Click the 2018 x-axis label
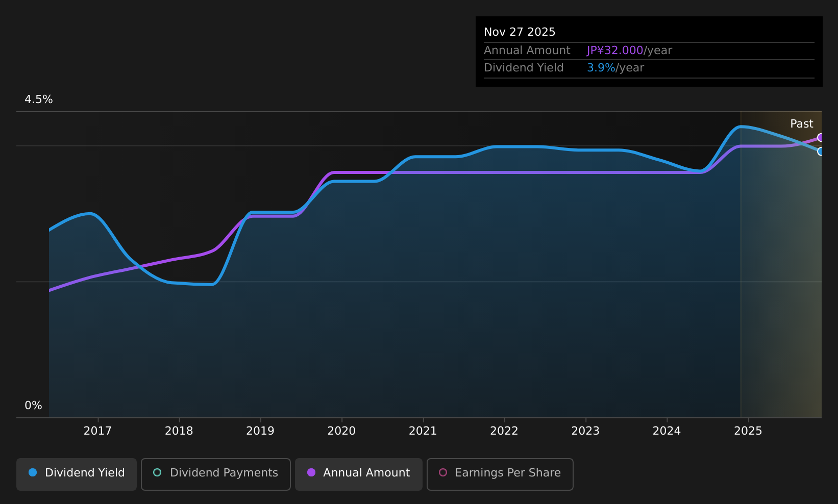This screenshot has height=504, width=838. click(x=179, y=431)
